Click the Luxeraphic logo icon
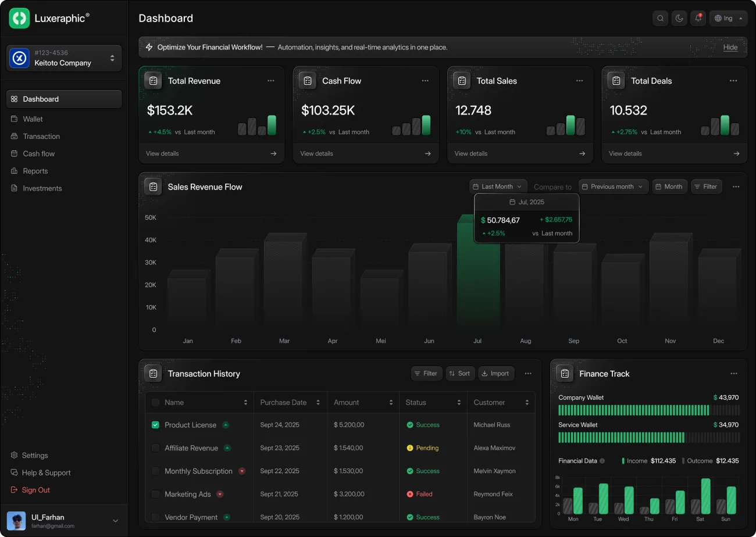This screenshot has height=537, width=756. tap(19, 18)
